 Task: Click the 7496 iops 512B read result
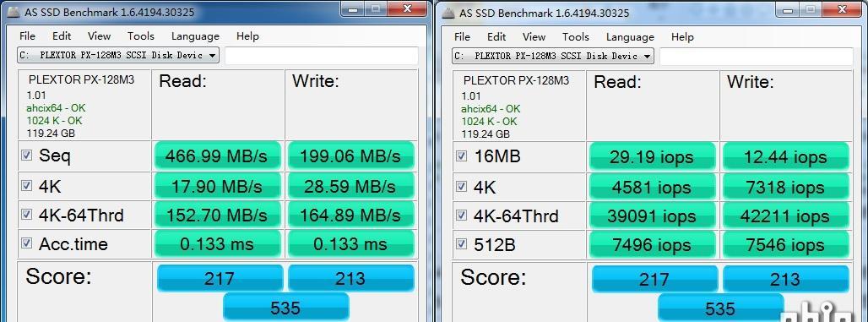coord(654,244)
